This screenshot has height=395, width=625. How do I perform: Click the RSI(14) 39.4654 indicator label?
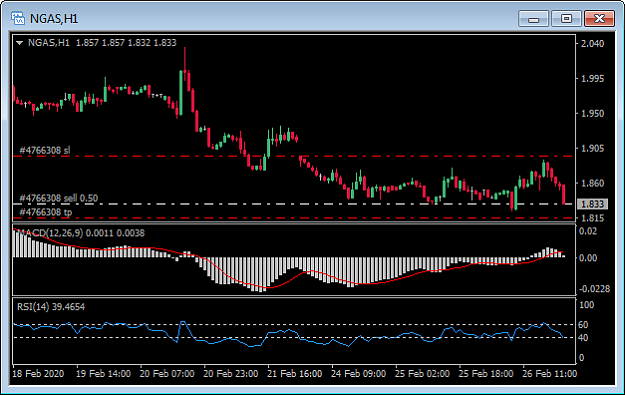[x=51, y=307]
